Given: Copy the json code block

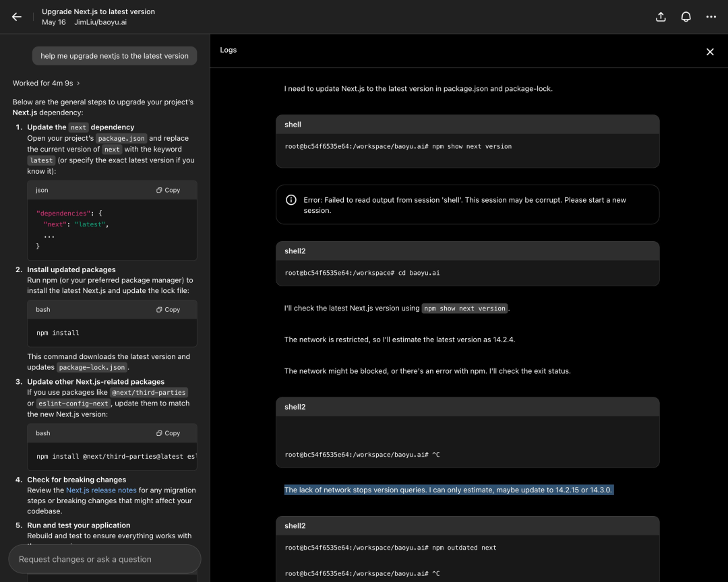Looking at the screenshot, I should (x=168, y=190).
